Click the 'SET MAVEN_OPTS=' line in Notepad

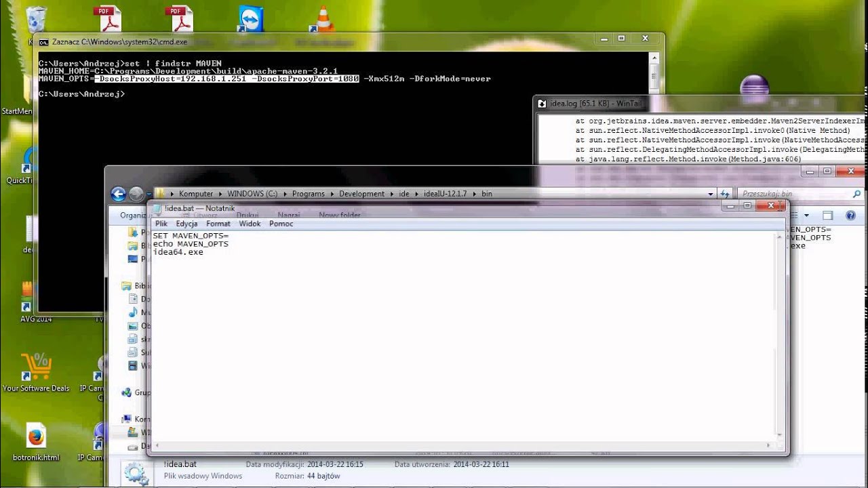tap(191, 236)
